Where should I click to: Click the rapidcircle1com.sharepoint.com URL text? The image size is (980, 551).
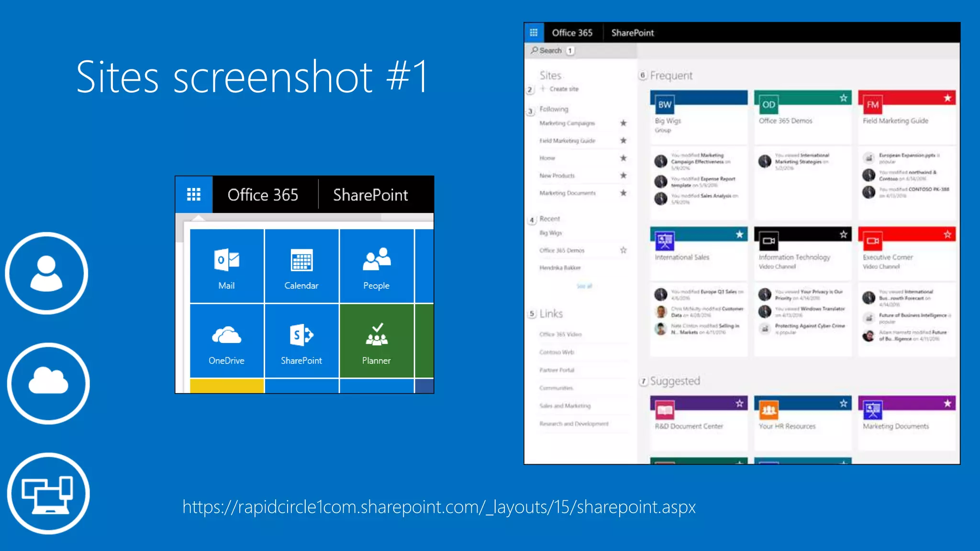[x=439, y=507]
